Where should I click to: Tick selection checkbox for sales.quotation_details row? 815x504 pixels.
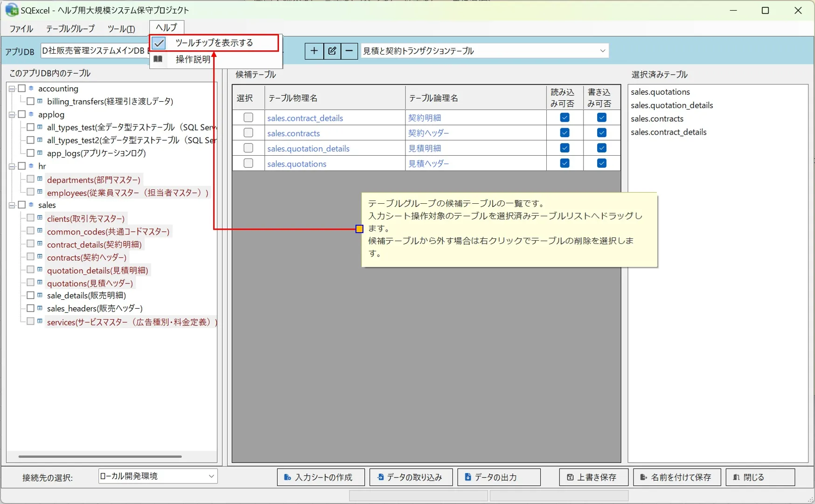point(248,148)
